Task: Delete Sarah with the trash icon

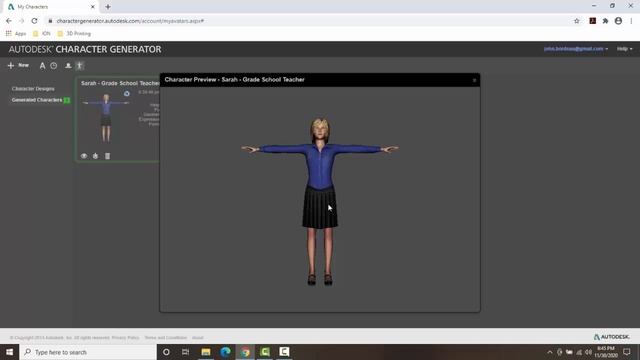Action: [107, 156]
